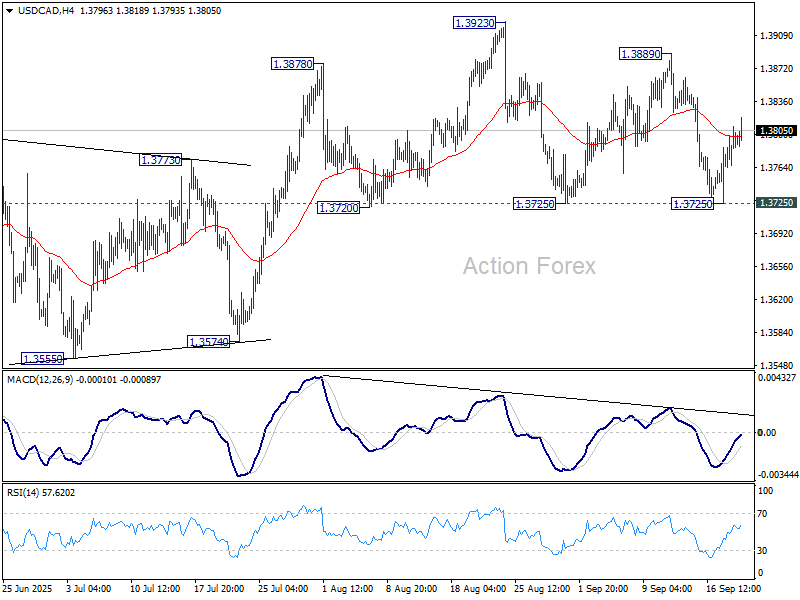
Task: Click the 25 Jun 2025 date label
Action: (x=28, y=589)
